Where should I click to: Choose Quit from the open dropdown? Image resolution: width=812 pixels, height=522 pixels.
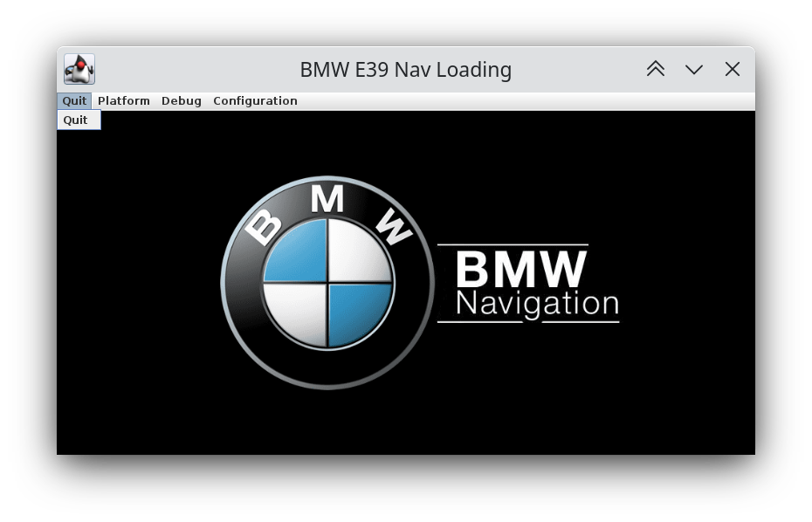click(79, 120)
